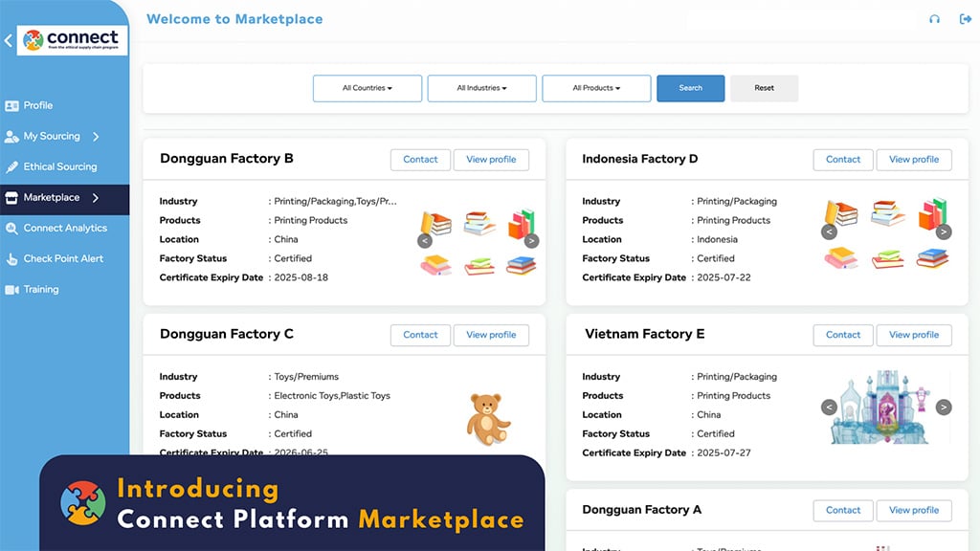Show next image for Vietnam Factory E
Image resolution: width=980 pixels, height=551 pixels.
(944, 408)
